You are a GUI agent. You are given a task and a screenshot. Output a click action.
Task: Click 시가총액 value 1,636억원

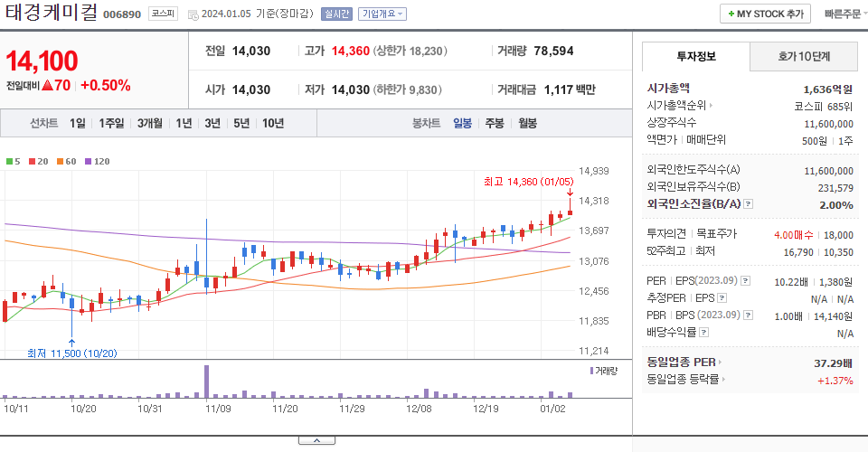coord(827,89)
